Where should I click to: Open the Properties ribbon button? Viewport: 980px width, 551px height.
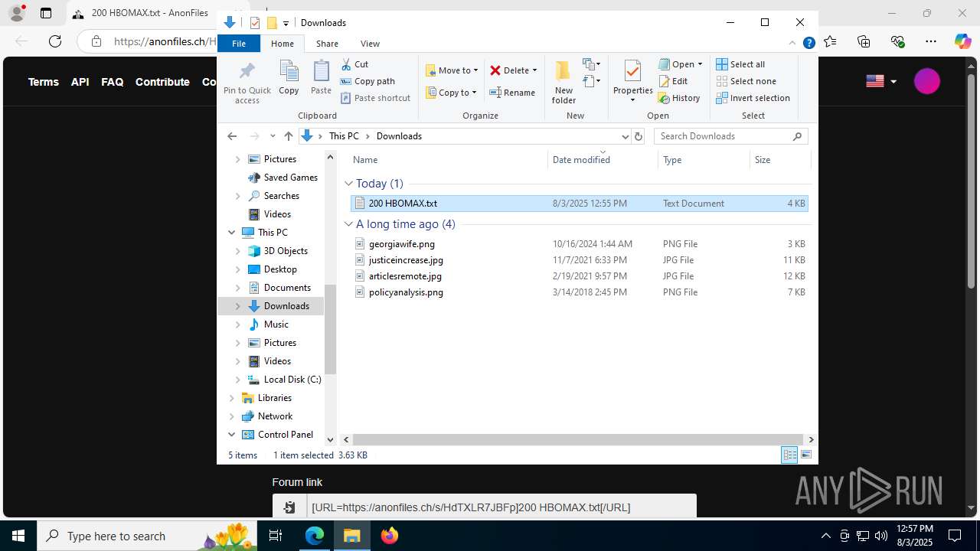632,83
